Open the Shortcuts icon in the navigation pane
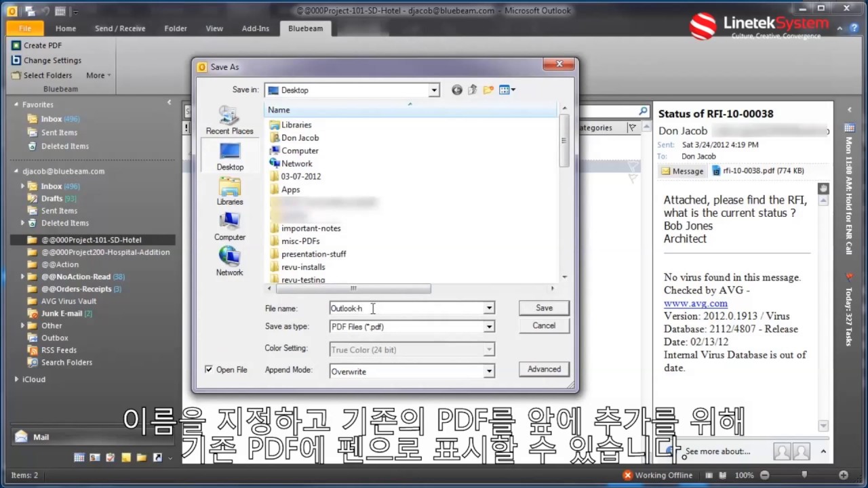 click(157, 457)
